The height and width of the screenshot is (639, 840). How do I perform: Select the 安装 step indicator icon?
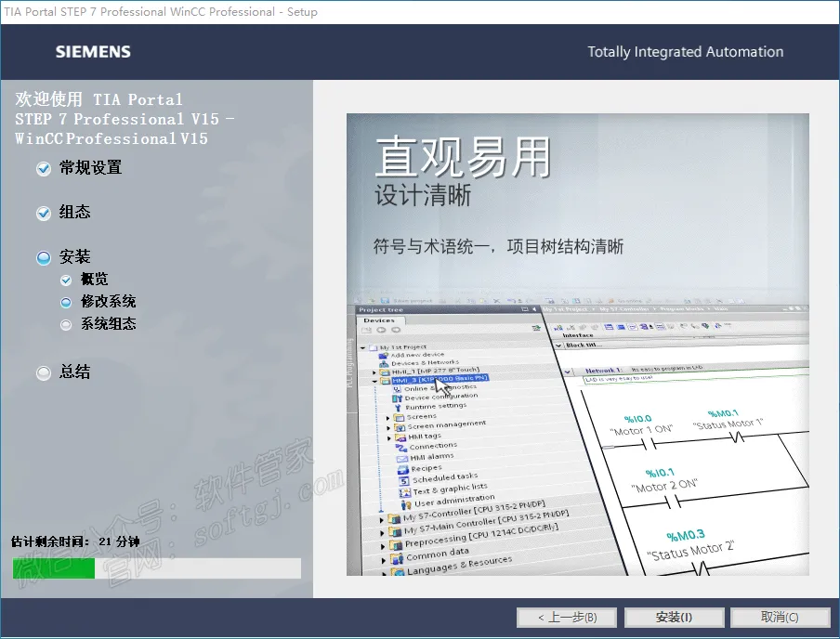[x=44, y=257]
